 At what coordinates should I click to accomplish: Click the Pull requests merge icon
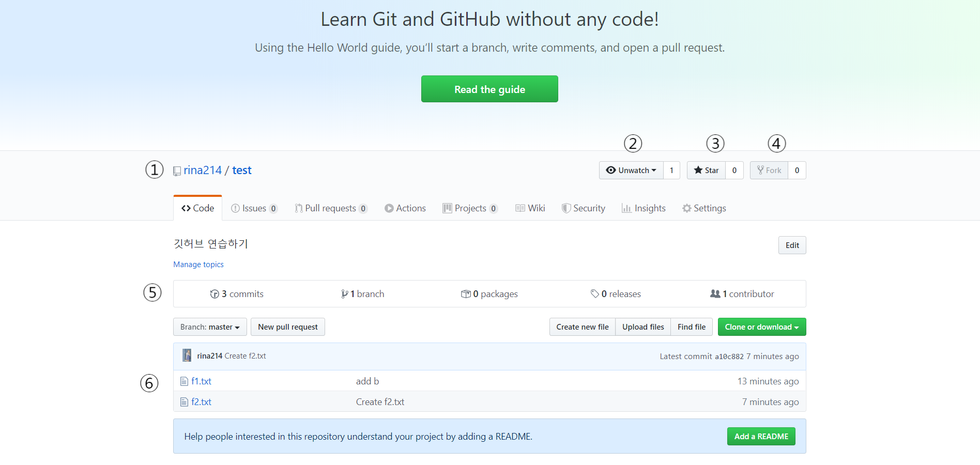pos(299,208)
